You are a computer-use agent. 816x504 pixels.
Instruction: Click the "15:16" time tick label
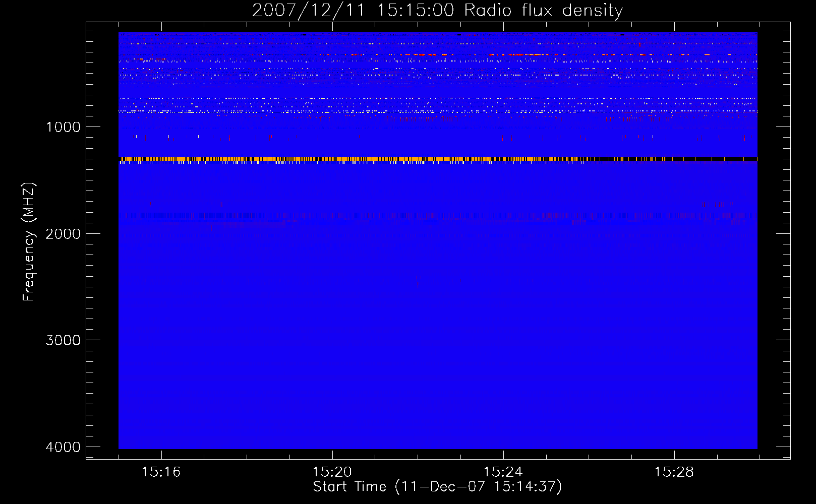click(161, 472)
